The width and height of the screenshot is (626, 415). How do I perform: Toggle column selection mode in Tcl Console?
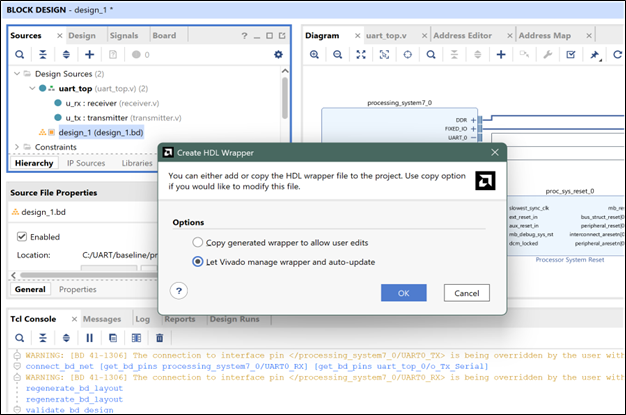click(x=136, y=338)
